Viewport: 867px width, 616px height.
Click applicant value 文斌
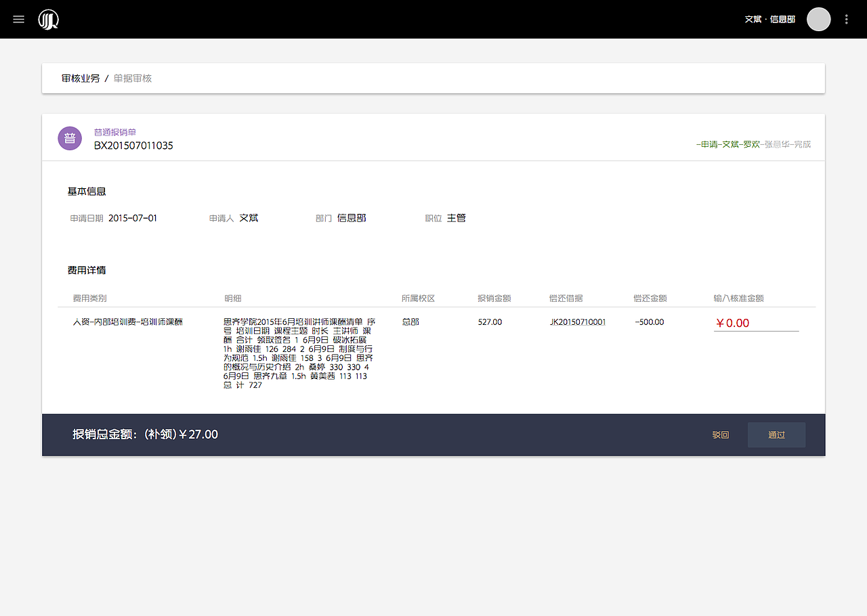[x=249, y=218]
